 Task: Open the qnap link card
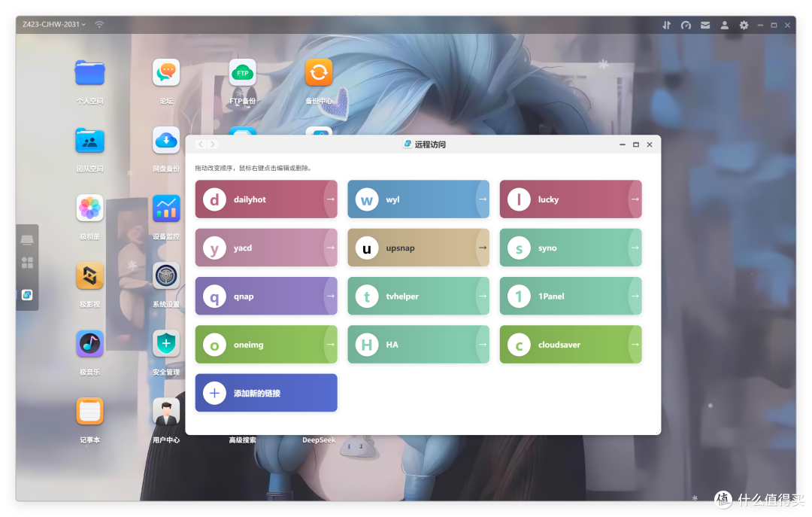point(266,296)
